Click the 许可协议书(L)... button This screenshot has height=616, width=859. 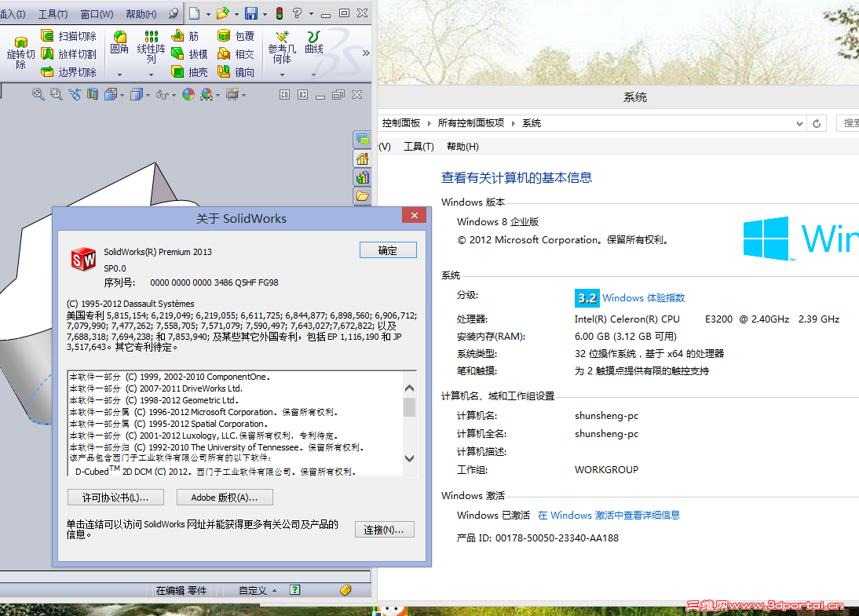(115, 498)
